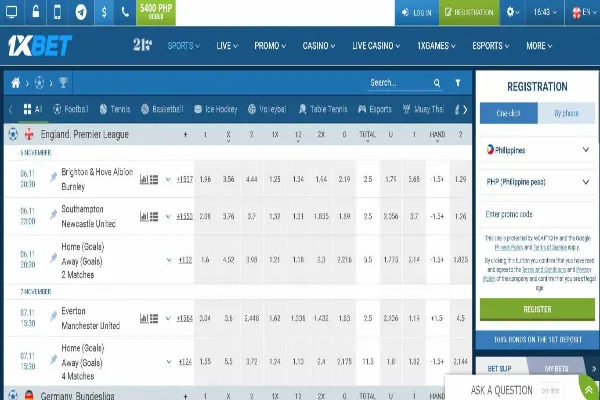Select the Ice Hockey tab
Viewport: 600px width, 400px height.
click(216, 109)
